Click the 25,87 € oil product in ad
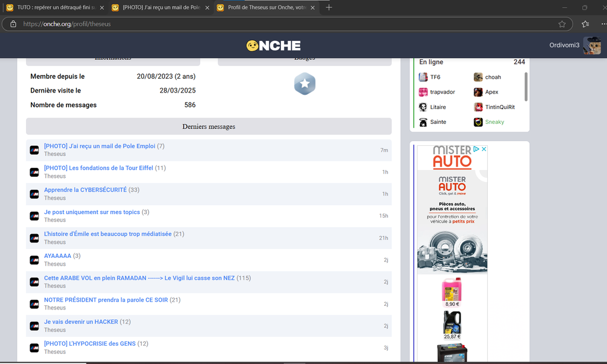 tap(452, 325)
